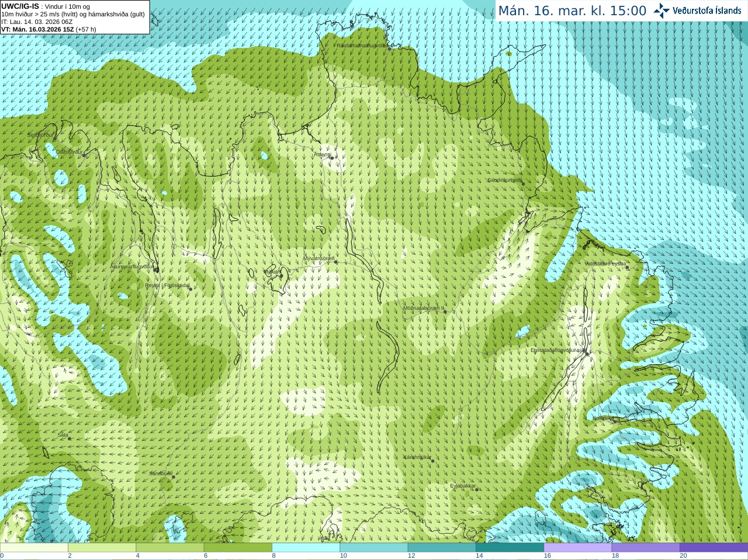The image size is (748, 560).
Task: Click the Egilsstaðaflugvöllur station marker
Action: click(587, 354)
